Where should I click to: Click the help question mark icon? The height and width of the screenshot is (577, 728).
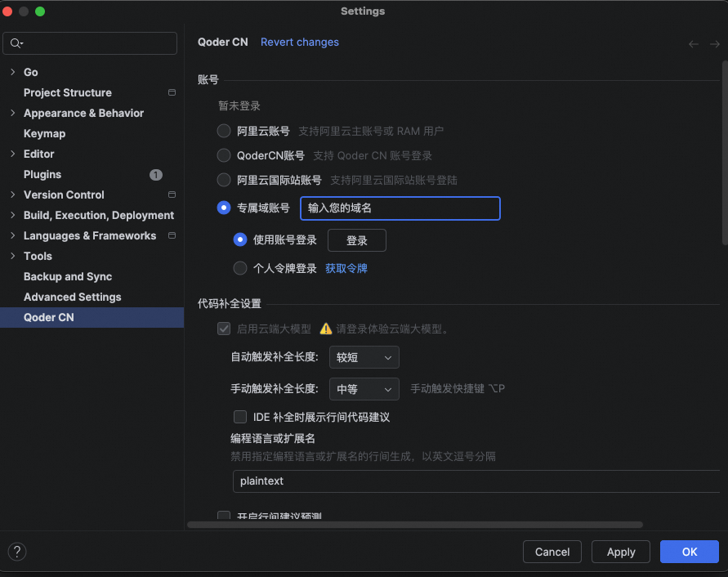pyautogui.click(x=17, y=552)
